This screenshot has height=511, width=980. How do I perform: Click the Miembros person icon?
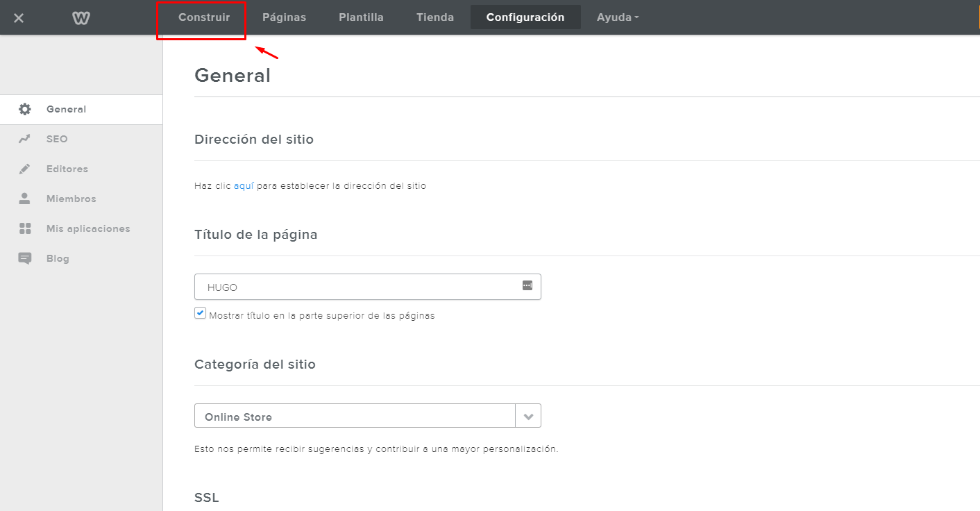click(x=25, y=199)
